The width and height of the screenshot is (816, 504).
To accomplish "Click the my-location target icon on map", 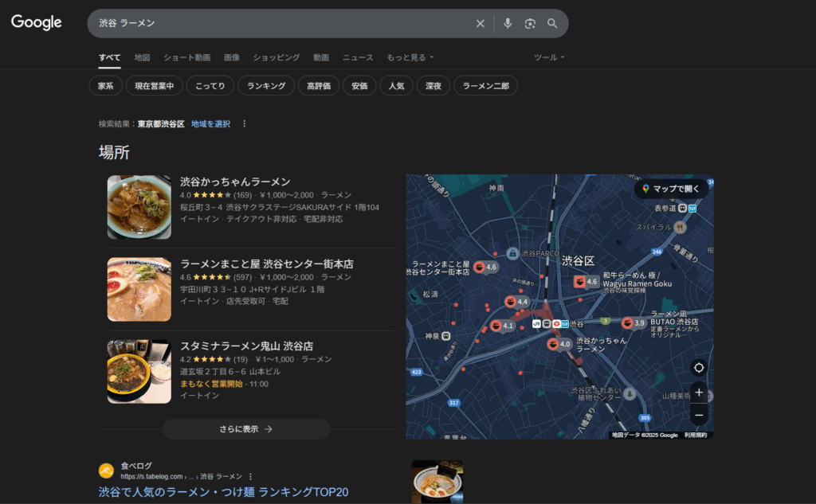I will click(699, 368).
